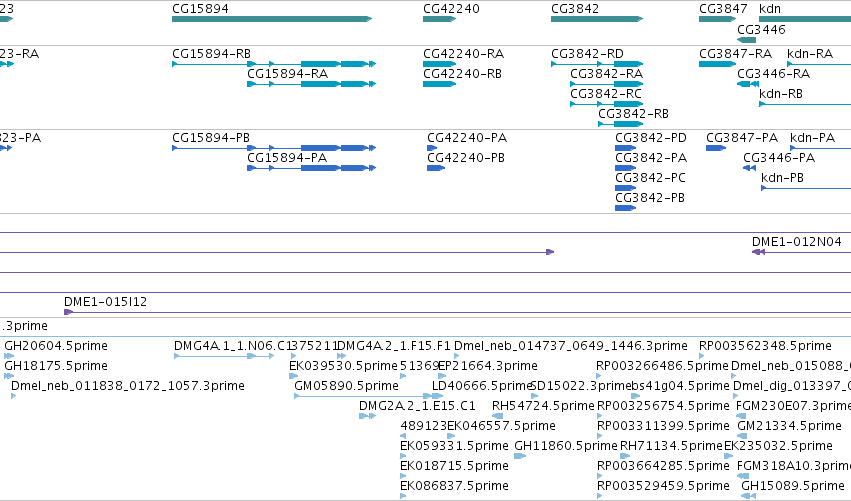Screen dimensions: 851x501
Task: Click protein CG42240-PB
Action: point(436,168)
